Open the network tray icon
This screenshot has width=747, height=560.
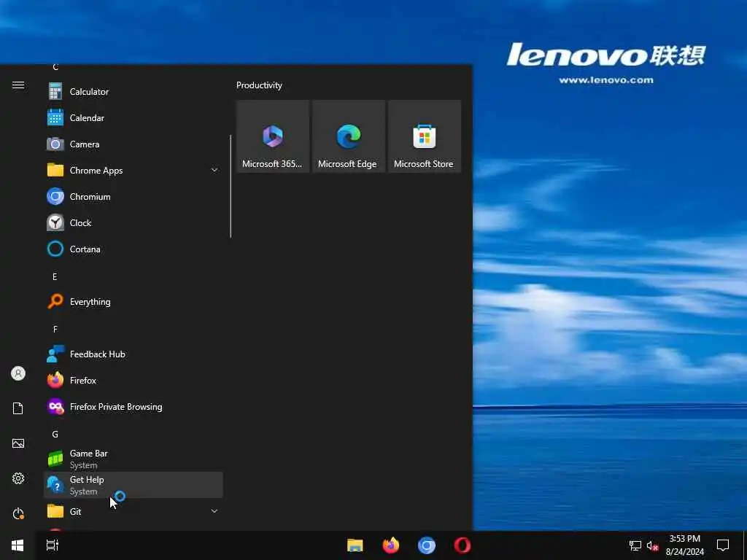pos(635,545)
